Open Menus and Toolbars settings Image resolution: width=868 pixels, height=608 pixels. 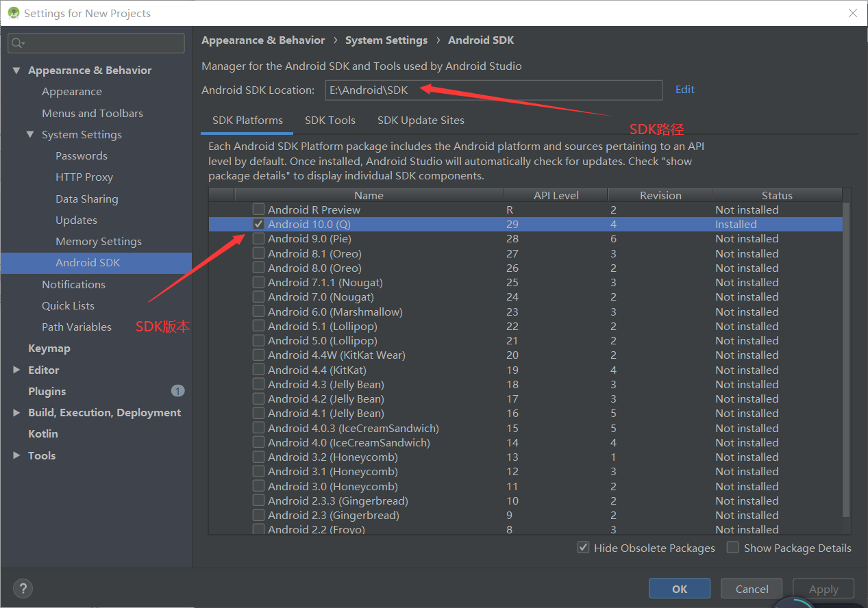[92, 113]
